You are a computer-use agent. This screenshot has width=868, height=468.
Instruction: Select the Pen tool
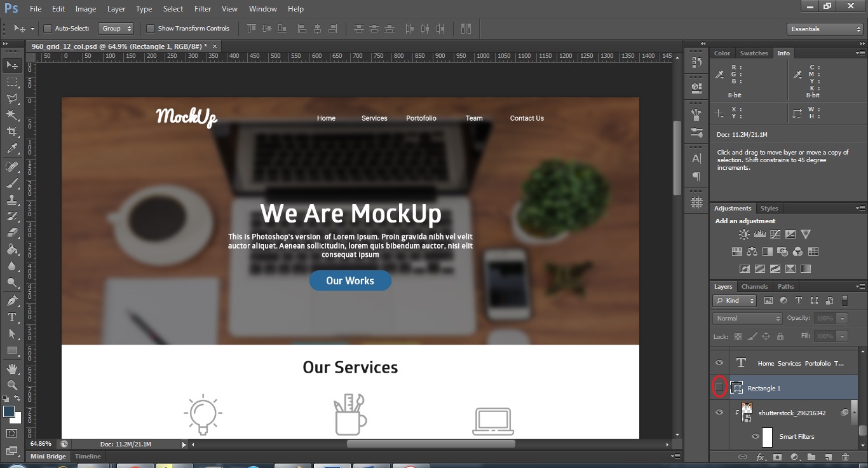[12, 300]
